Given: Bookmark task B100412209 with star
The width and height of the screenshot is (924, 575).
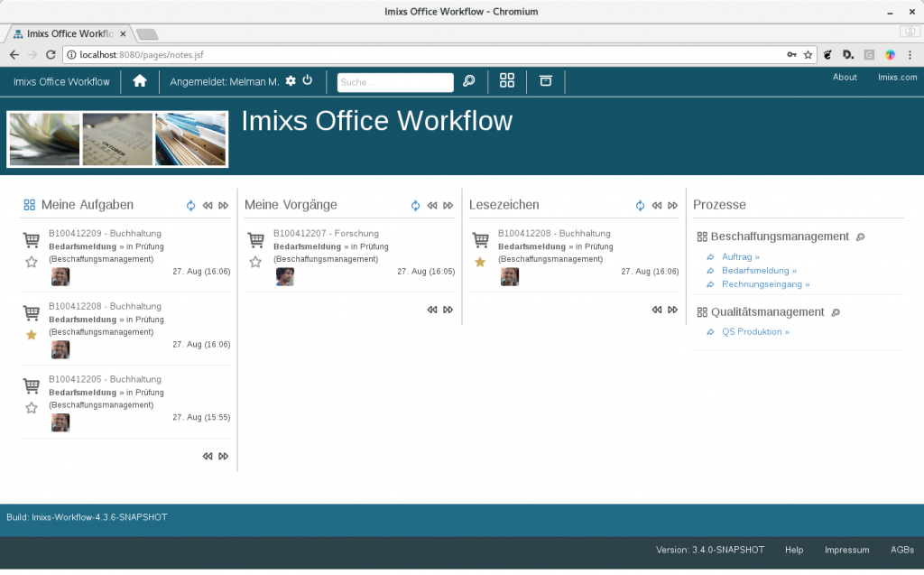Looking at the screenshot, I should pos(32,263).
